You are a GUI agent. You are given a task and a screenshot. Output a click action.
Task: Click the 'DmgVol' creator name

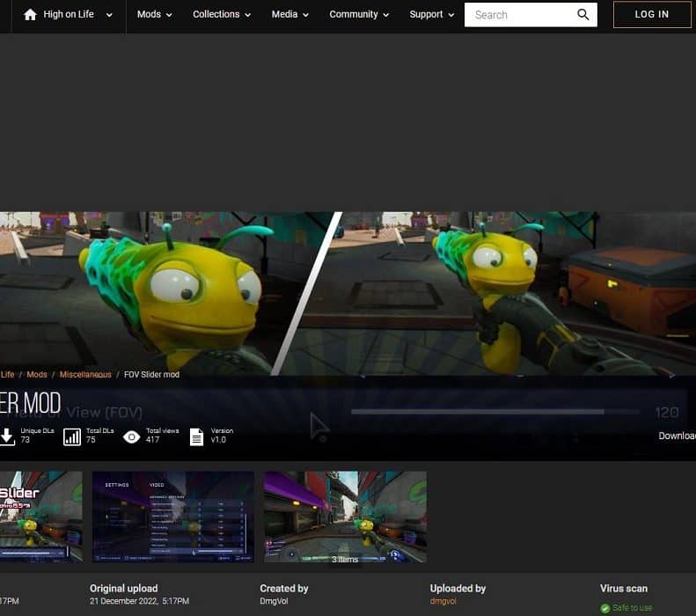coord(274,601)
